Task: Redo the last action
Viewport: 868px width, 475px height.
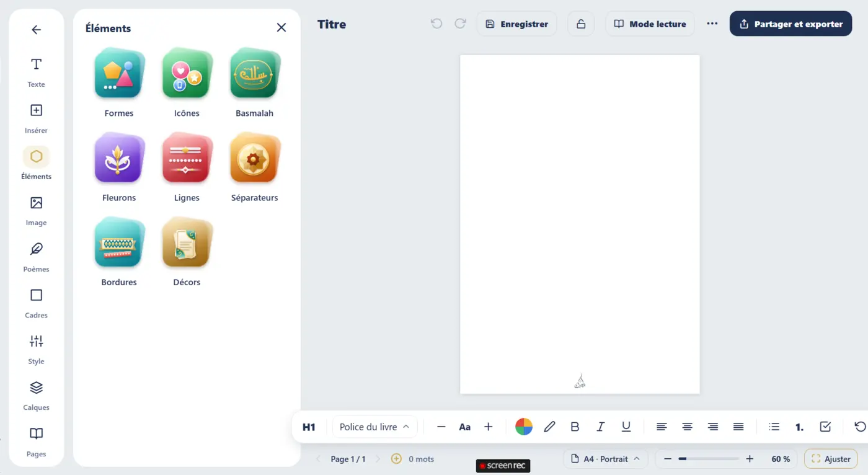Action: [460, 24]
